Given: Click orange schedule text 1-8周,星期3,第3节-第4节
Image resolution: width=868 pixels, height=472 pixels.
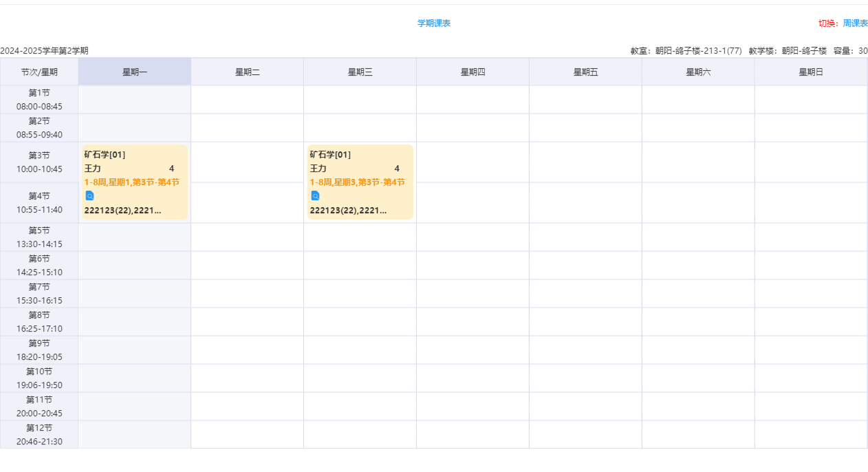Looking at the screenshot, I should tap(358, 182).
